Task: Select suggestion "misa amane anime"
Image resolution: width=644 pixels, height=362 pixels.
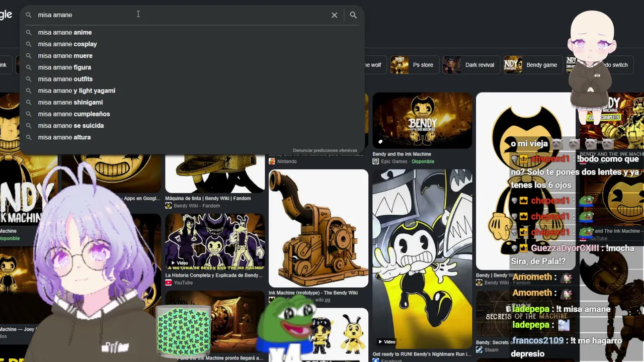Action: 191,32
